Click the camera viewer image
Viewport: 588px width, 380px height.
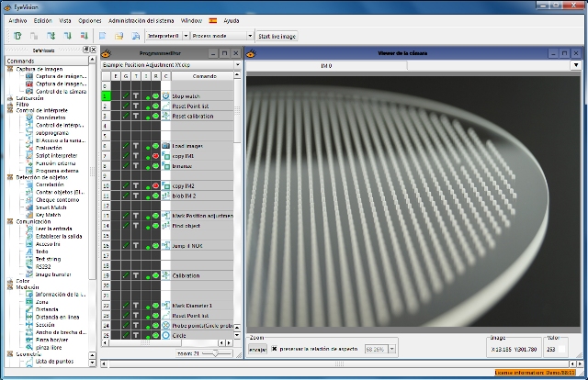point(413,202)
